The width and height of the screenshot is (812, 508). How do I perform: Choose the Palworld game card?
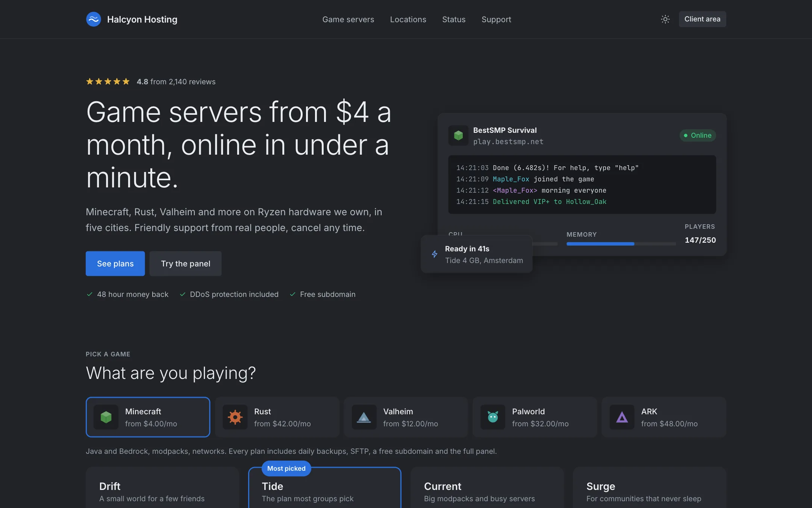(535, 417)
